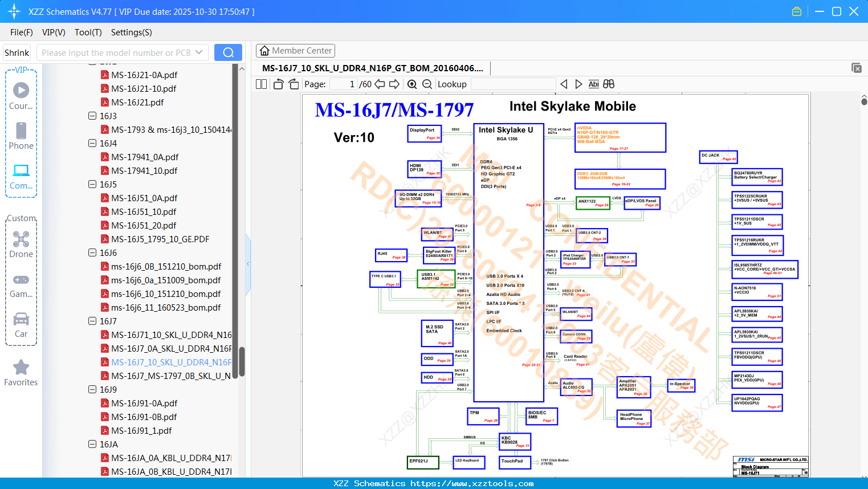Viewport: 868px width, 489px height.
Task: Zoom out of the schematic
Action: tap(427, 84)
